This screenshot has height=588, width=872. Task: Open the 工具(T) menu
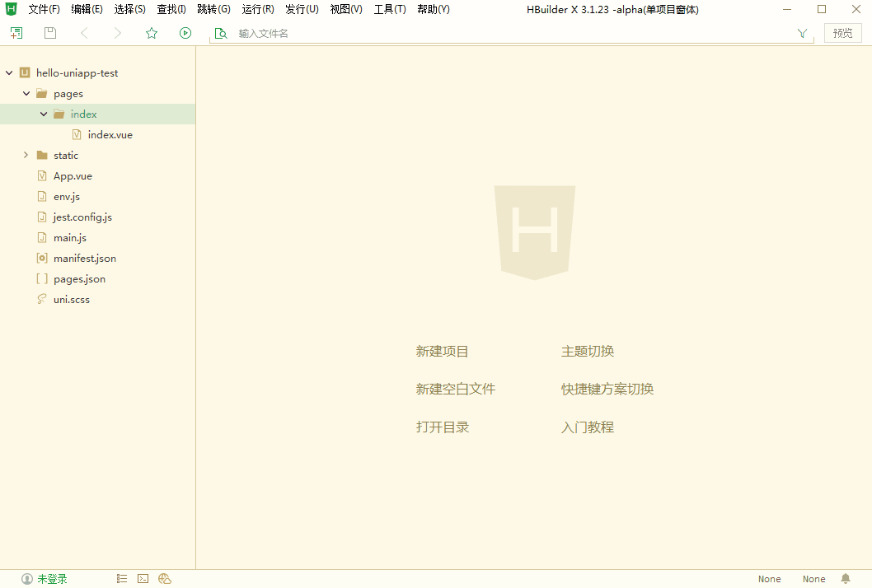(x=390, y=9)
